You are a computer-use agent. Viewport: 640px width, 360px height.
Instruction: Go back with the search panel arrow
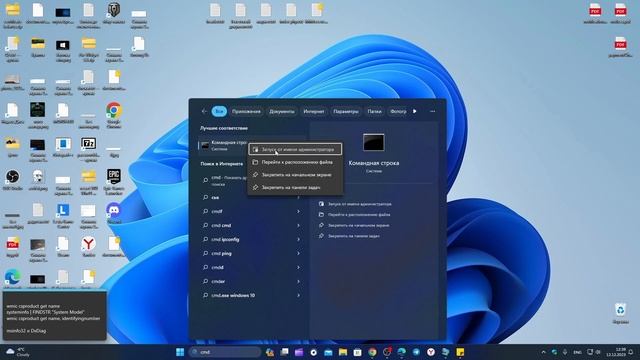(204, 111)
